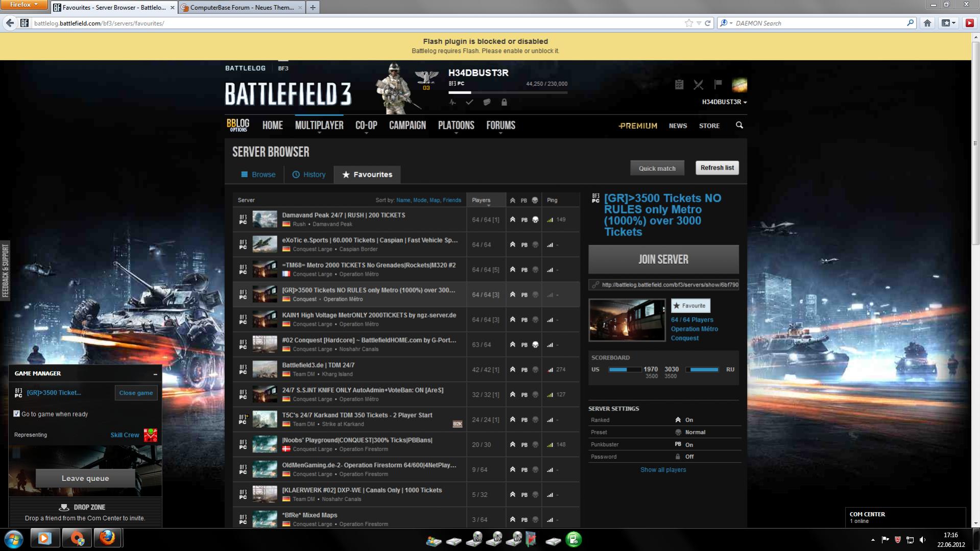Open the search magnifier icon in Battlelog nav
This screenshot has width=980, height=551.
(739, 125)
